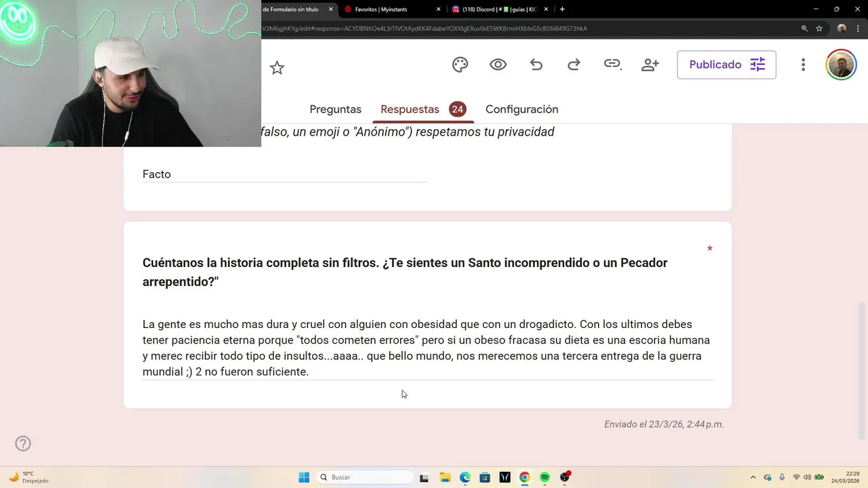Viewport: 868px width, 488px height.
Task: Open the Windows Start menu
Action: [304, 477]
